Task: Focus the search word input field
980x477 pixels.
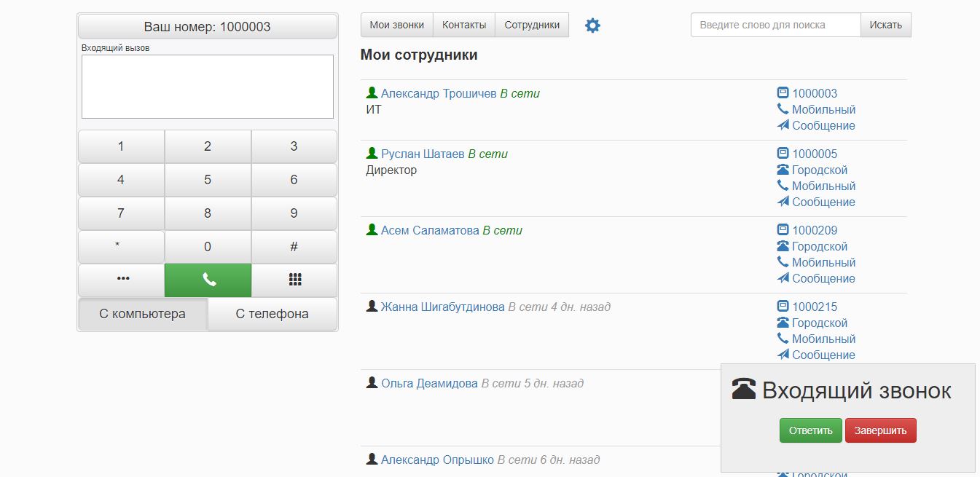Action: pos(775,25)
